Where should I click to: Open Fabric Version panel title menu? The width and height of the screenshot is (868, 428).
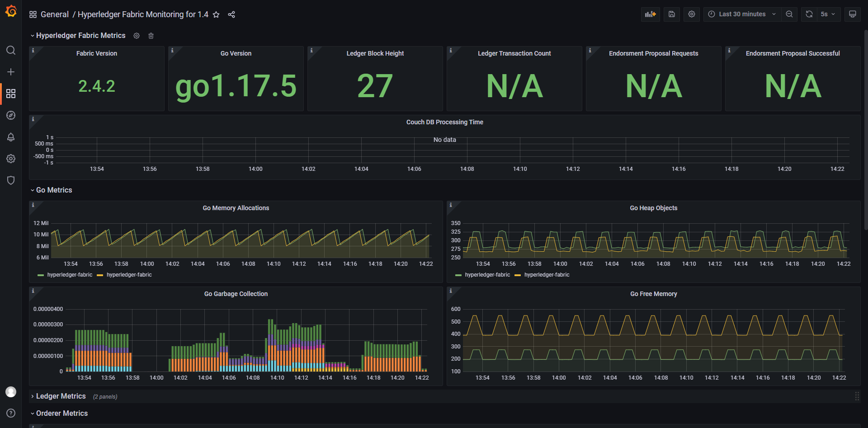pyautogui.click(x=97, y=53)
